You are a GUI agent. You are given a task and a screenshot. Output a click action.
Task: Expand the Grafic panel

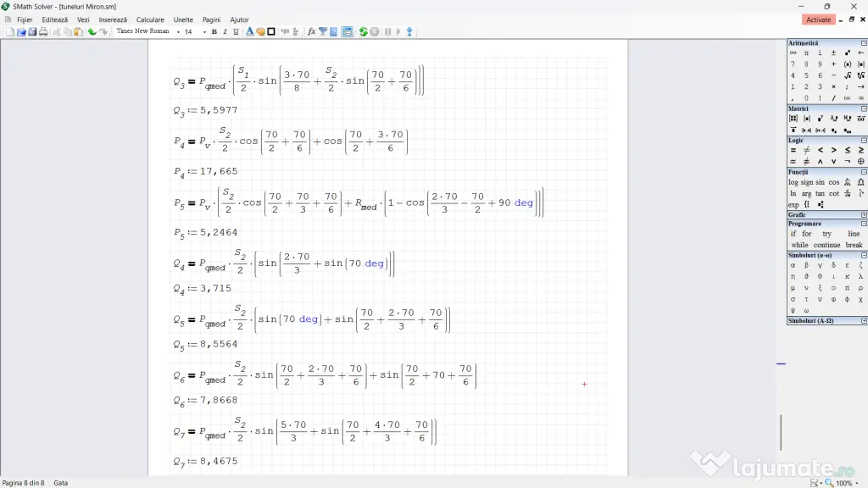tap(864, 214)
